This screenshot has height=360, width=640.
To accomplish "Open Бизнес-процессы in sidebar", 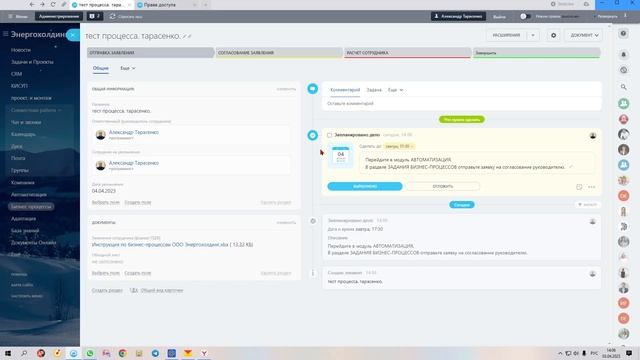I will [31, 207].
